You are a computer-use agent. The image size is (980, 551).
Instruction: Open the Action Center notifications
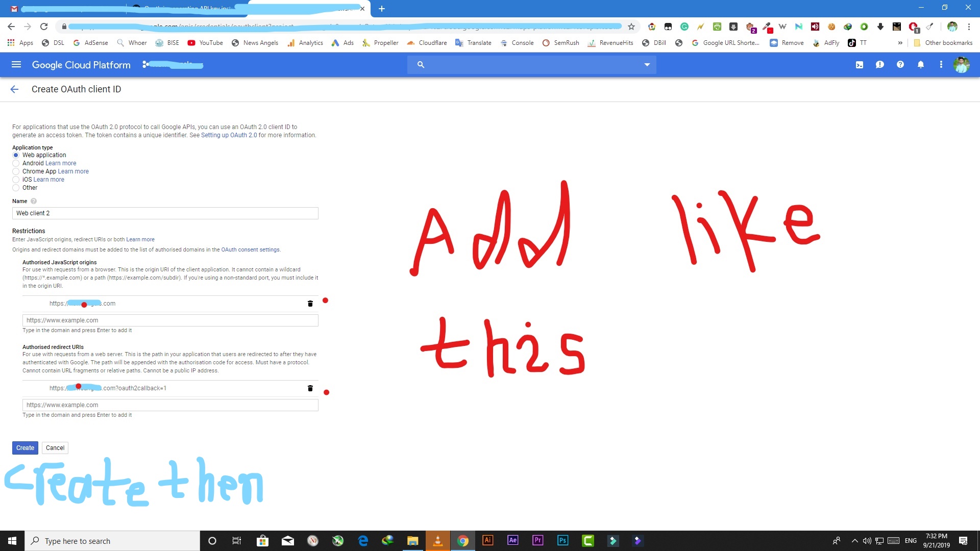click(x=963, y=541)
